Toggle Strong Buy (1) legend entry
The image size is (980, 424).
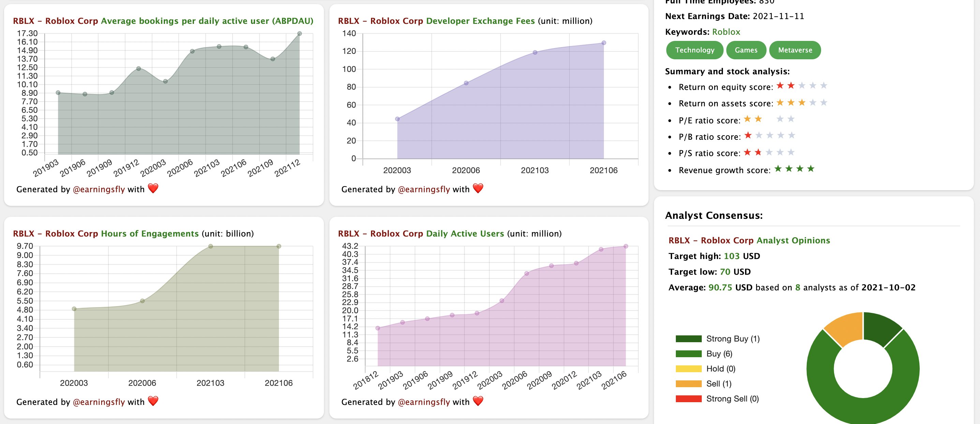tap(717, 339)
